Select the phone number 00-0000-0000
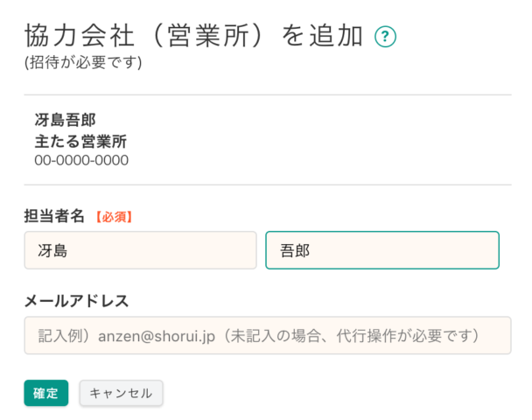Image resolution: width=532 pixels, height=420 pixels. pos(81,160)
